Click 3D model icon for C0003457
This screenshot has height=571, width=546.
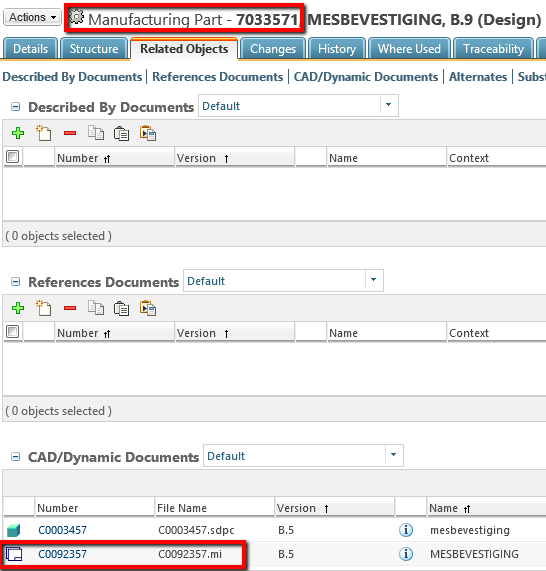tap(14, 530)
